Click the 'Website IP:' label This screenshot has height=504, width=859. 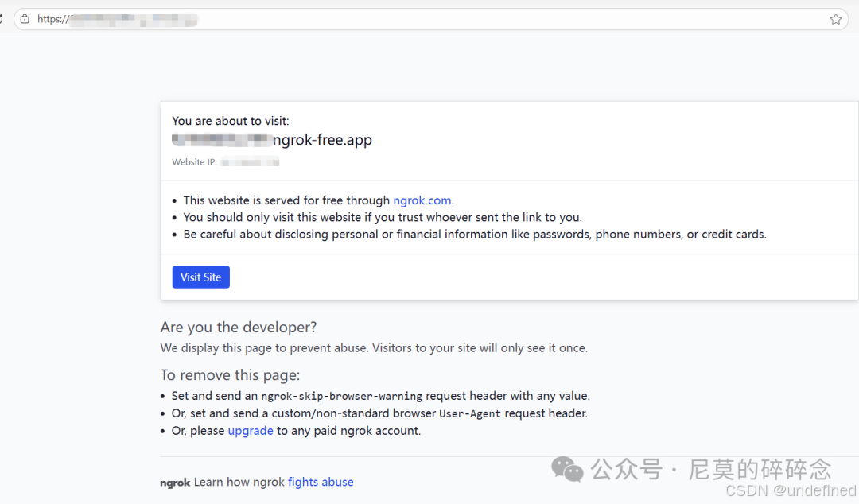[195, 162]
